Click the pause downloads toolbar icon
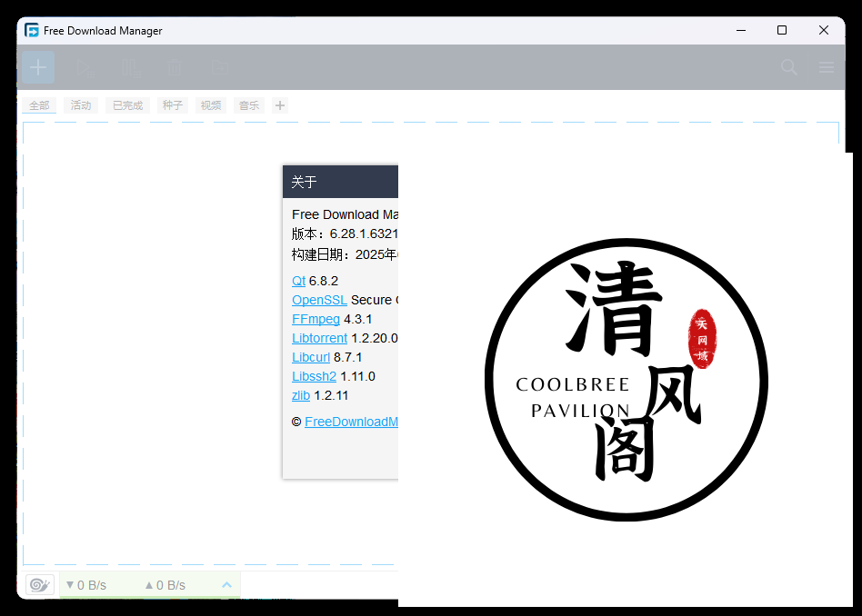 tap(131, 68)
